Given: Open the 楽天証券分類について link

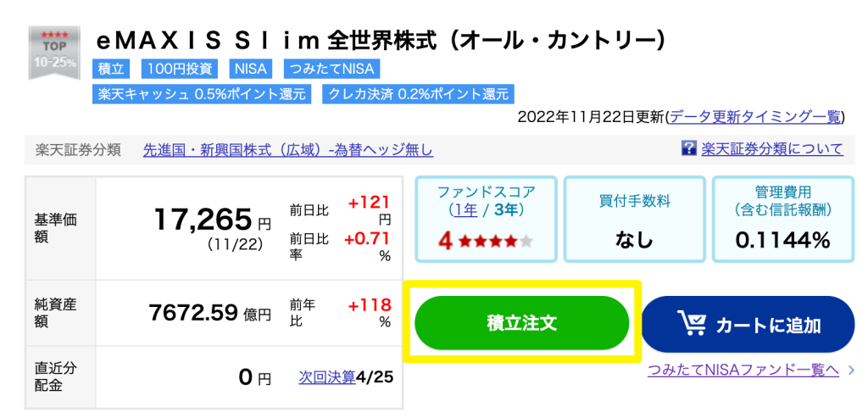Looking at the screenshot, I should 771,149.
